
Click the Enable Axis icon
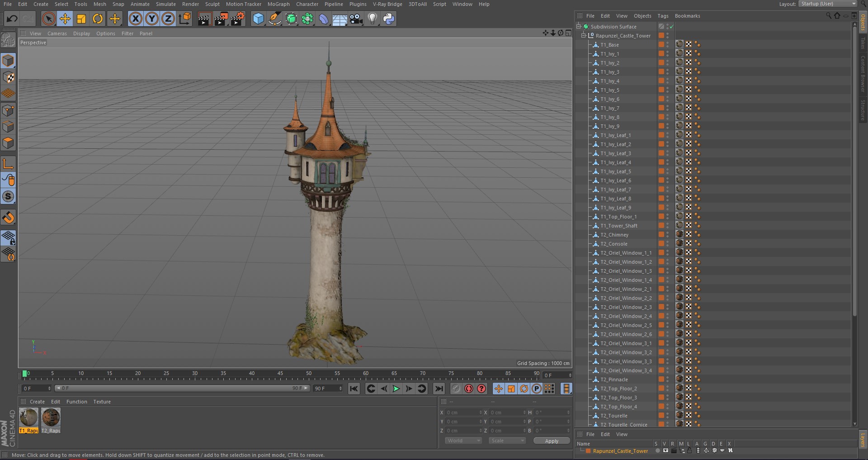(8, 163)
